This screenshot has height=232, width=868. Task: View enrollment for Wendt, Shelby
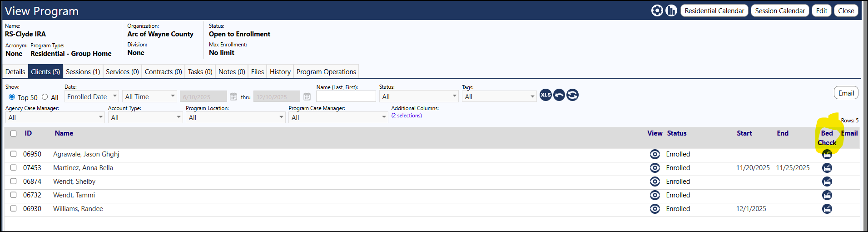(655, 182)
